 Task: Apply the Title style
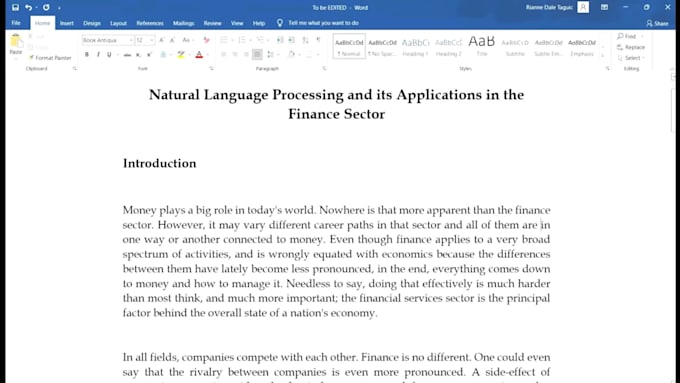(x=482, y=46)
